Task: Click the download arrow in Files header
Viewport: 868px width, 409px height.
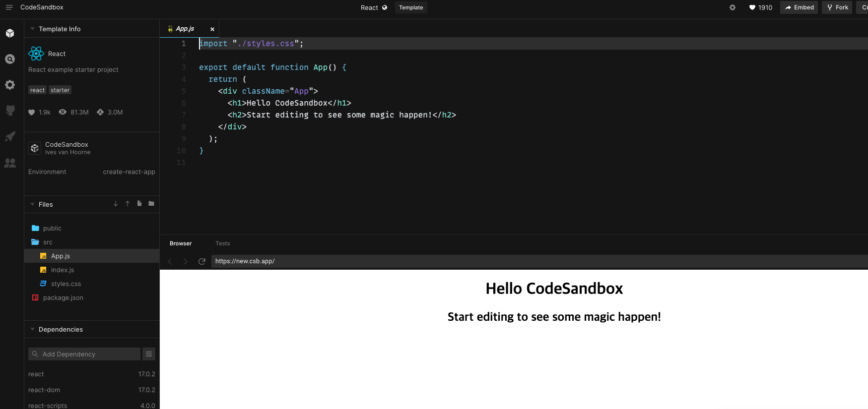Action: pos(116,204)
